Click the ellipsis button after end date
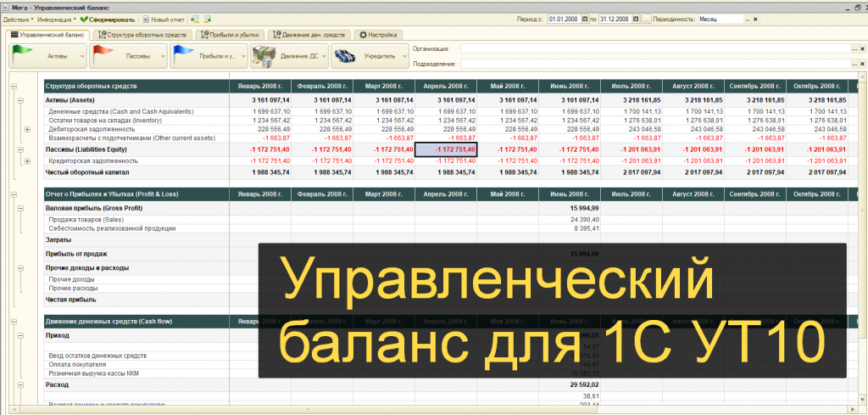The image size is (868, 415). pyautogui.click(x=646, y=19)
